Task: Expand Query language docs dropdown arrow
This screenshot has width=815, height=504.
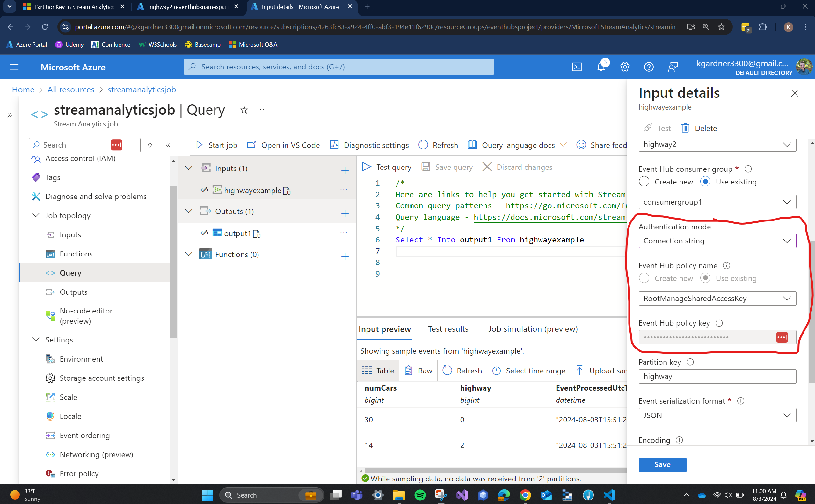Action: tap(563, 145)
